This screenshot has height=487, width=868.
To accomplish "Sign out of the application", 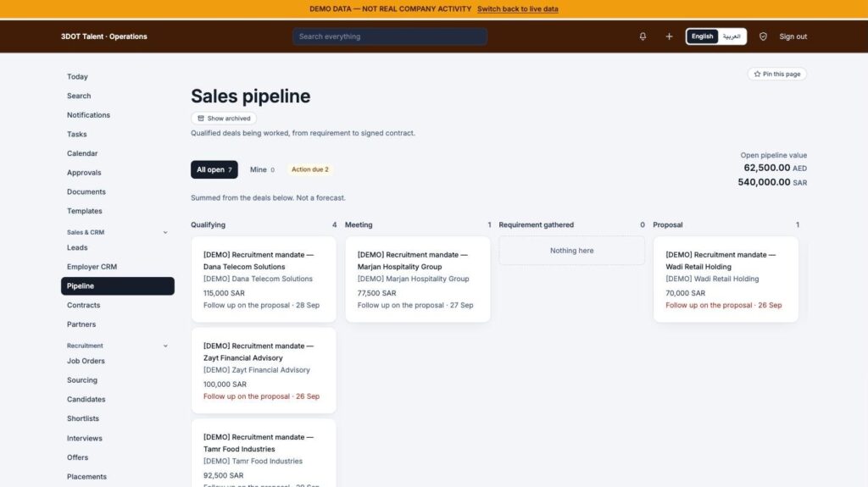I will click(x=793, y=36).
